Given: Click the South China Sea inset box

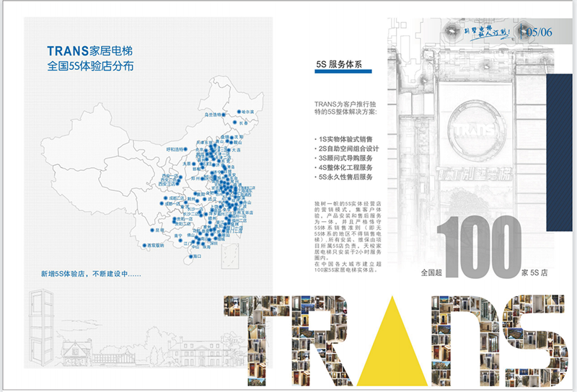Looking at the screenshot, I should (230, 256).
